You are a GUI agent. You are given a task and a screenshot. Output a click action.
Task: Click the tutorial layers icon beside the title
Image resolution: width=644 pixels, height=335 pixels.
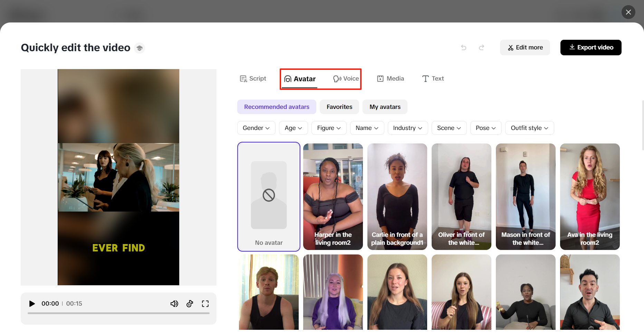[140, 48]
